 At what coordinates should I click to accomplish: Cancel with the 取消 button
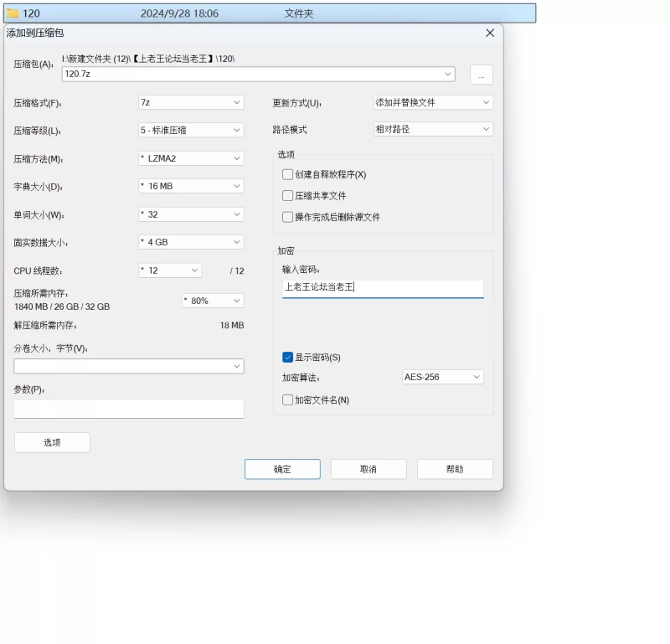click(368, 469)
